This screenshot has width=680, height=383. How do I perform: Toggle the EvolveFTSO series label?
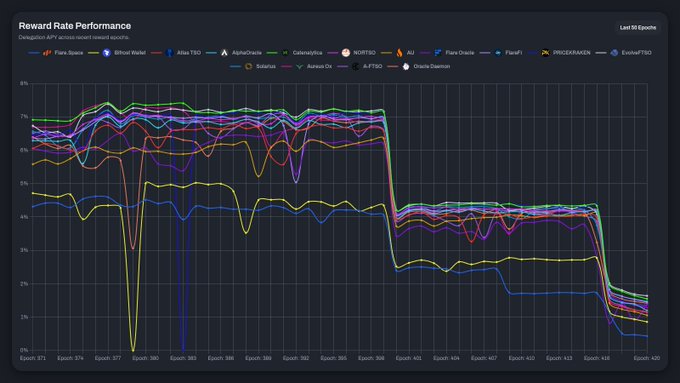tap(637, 52)
